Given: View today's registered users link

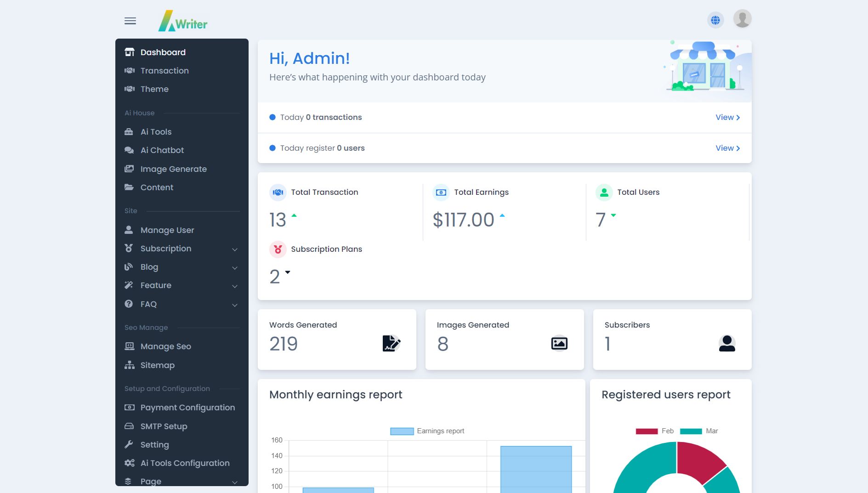Looking at the screenshot, I should click(x=727, y=148).
